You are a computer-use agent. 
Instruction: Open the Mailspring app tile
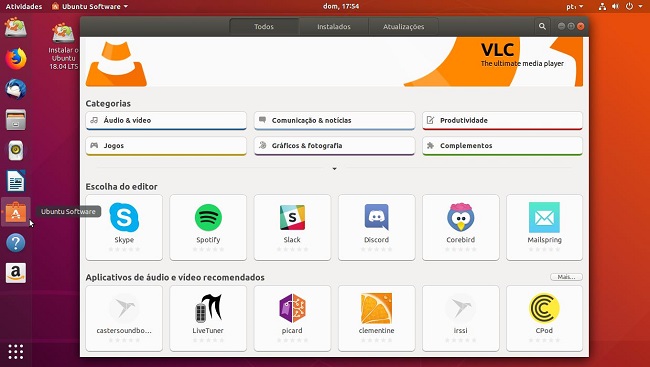(544, 227)
